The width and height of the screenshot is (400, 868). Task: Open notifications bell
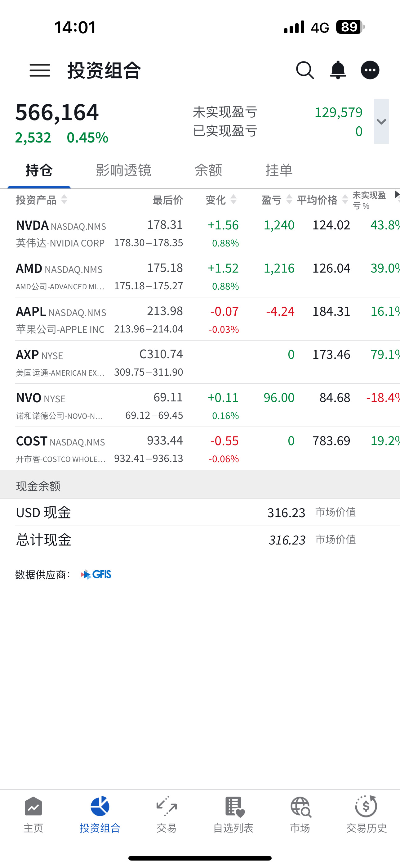[338, 70]
